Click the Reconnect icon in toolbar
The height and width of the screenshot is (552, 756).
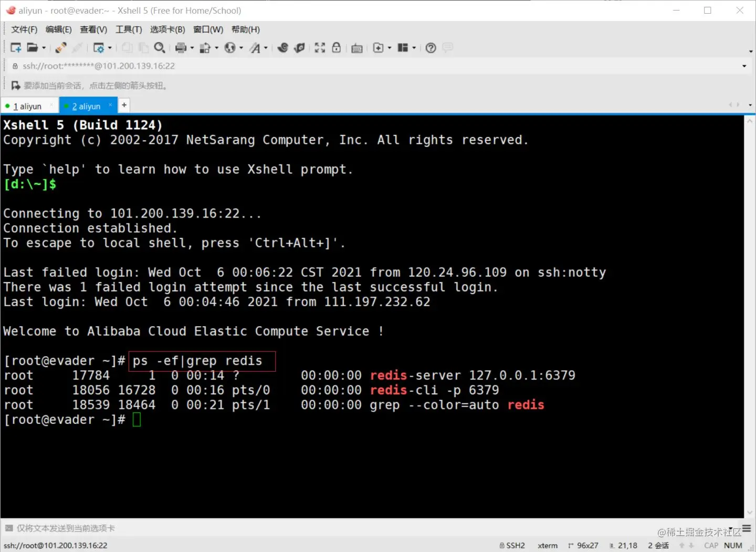tap(60, 48)
